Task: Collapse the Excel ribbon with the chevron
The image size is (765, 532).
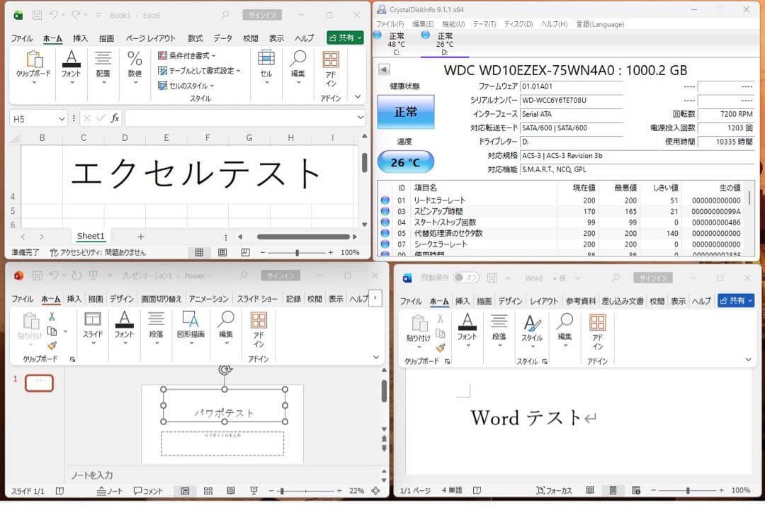Action: (357, 97)
